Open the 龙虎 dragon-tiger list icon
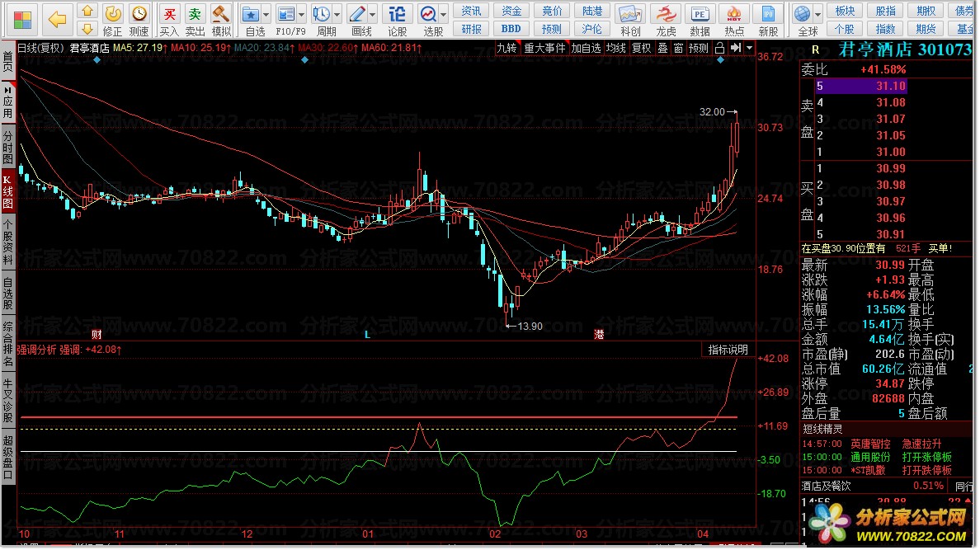The image size is (980, 550). (x=666, y=19)
